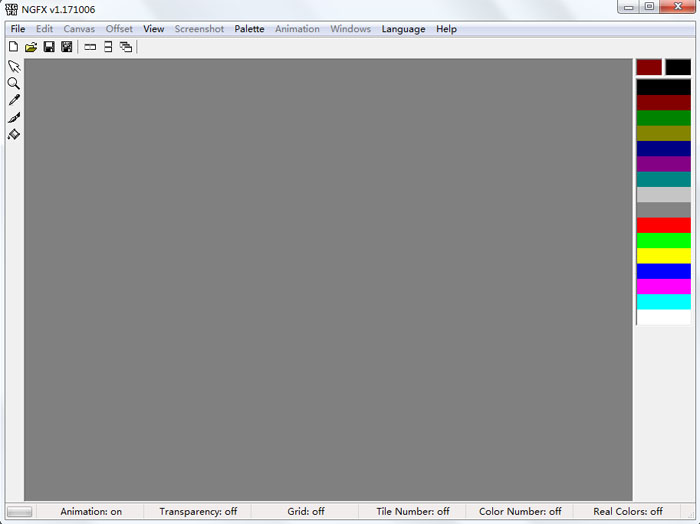The width and height of the screenshot is (700, 524).
Task: Open the Canvas menu
Action: (79, 29)
